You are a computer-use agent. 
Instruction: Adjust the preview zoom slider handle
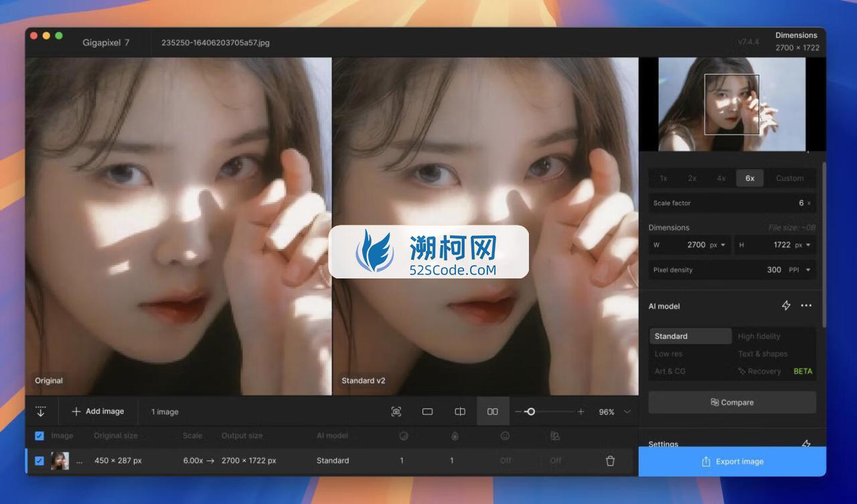tap(530, 412)
